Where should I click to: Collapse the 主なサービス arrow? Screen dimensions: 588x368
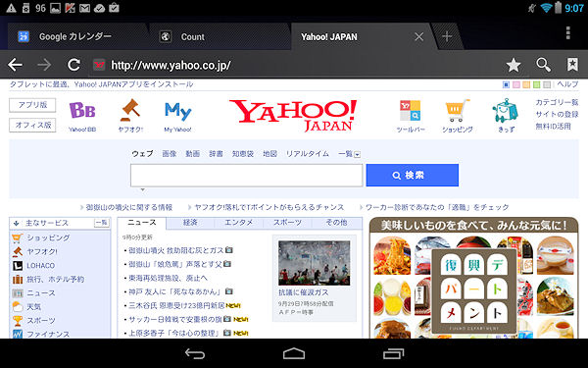point(16,223)
